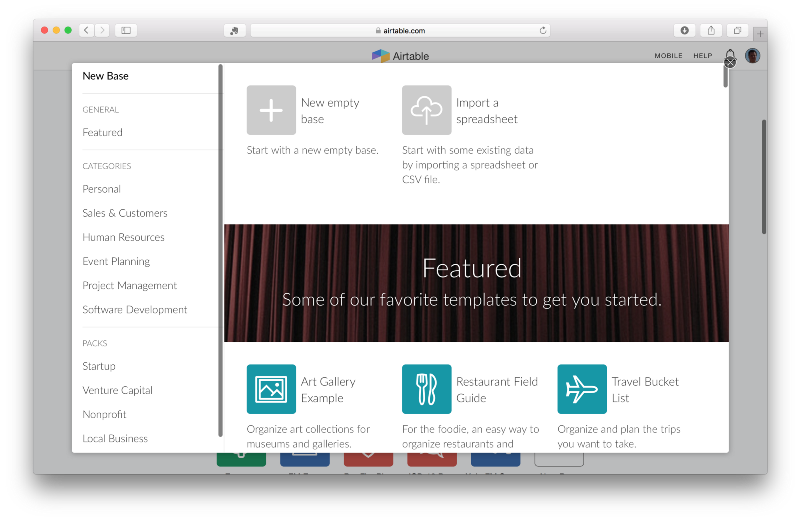Click the template dialog content scrollbar
Image resolution: width=800 pixels, height=520 pixels.
pos(726,77)
